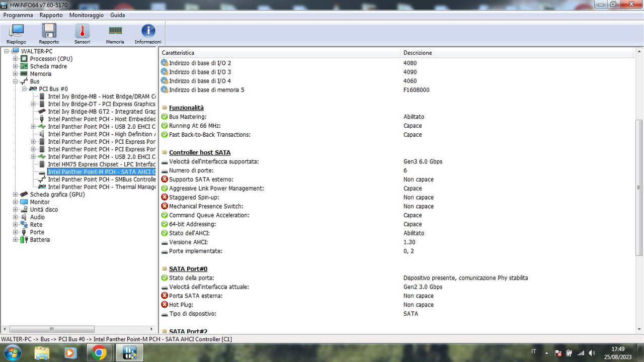Click the Gen3 6.0 Gbps value
This screenshot has height=362, width=644.
tap(423, 161)
